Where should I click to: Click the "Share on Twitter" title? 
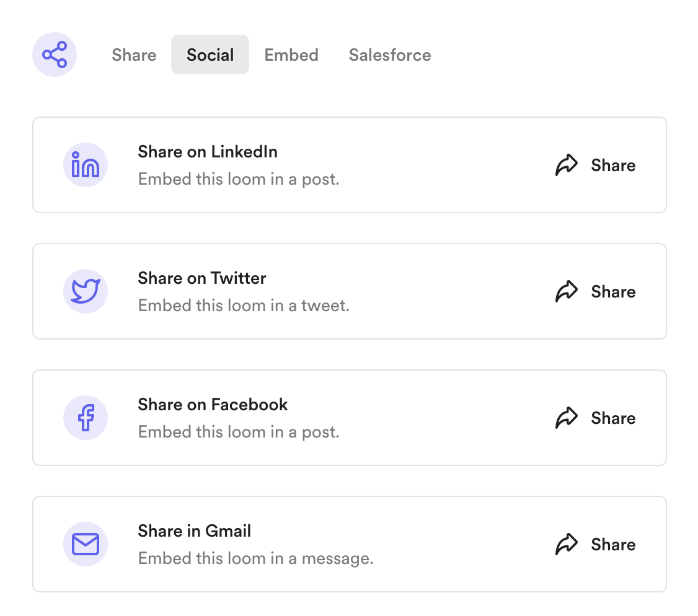click(x=202, y=278)
